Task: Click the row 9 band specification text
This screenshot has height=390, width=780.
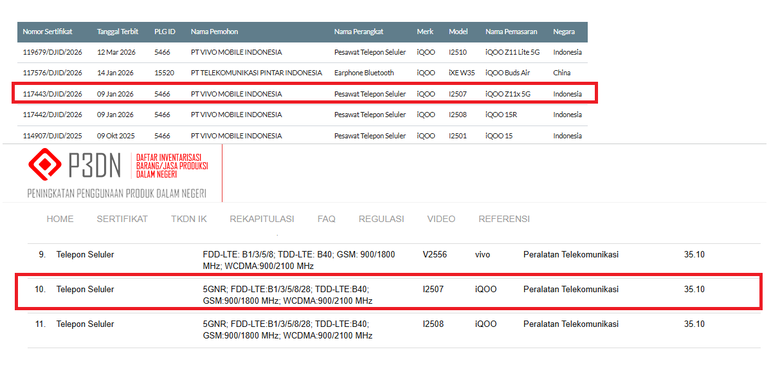Action: pyautogui.click(x=299, y=261)
